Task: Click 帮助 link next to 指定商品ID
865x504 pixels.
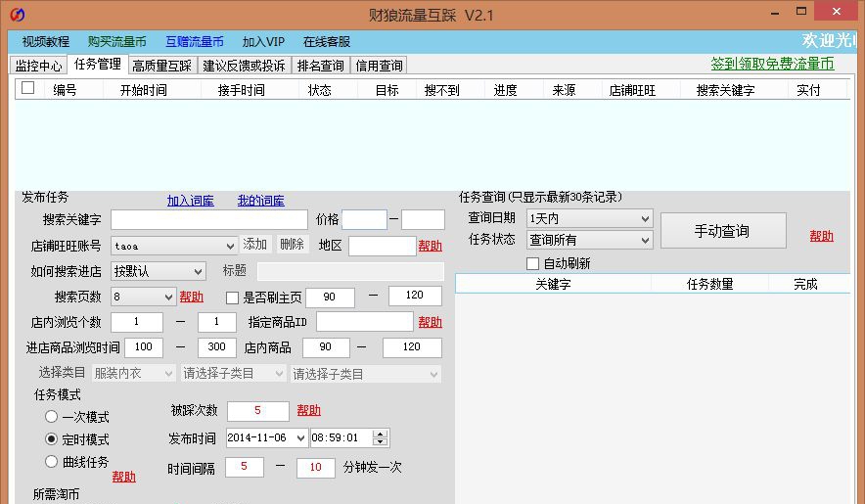Action: 431,322
